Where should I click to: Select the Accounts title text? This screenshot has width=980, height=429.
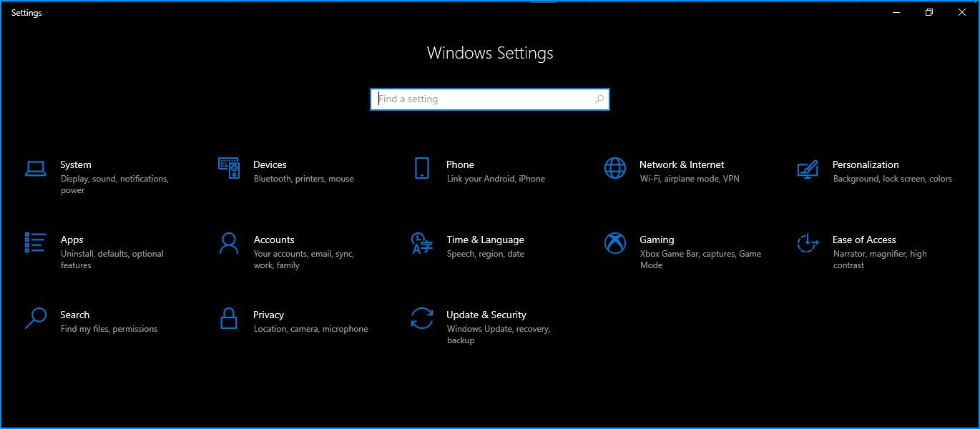coord(274,240)
